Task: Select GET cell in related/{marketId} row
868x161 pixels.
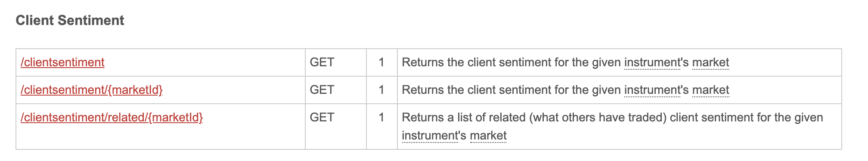Action: pyautogui.click(x=336, y=127)
